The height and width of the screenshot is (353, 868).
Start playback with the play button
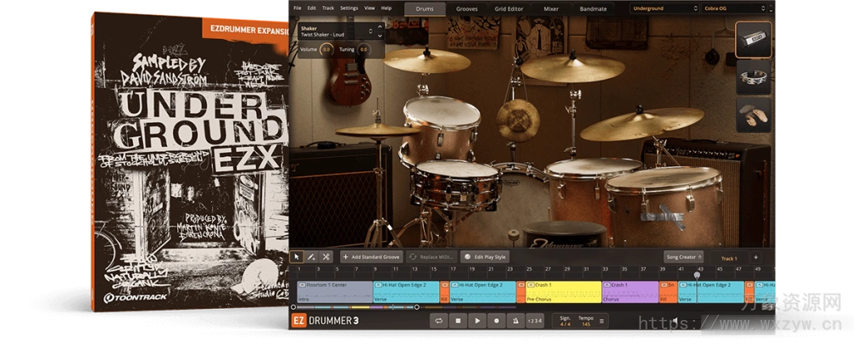click(476, 320)
